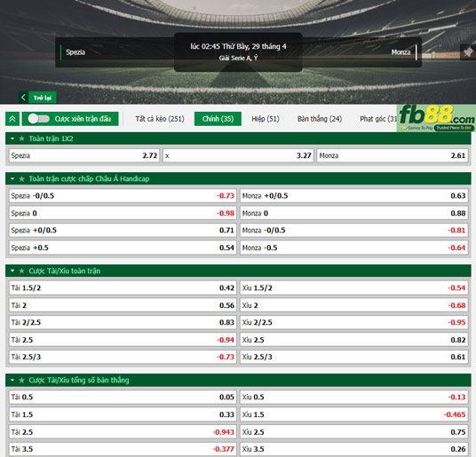Click the pin icon beside Monza header
Viewport: 476px width, 457px height.
[x=468, y=52]
